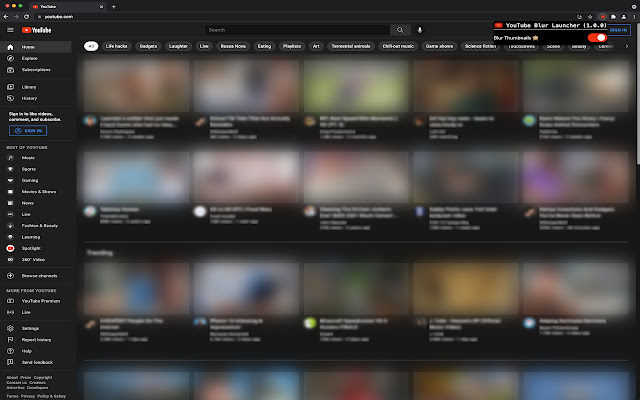This screenshot has height=400, width=640.
Task: Select the Laughter chip
Action: pos(178,46)
